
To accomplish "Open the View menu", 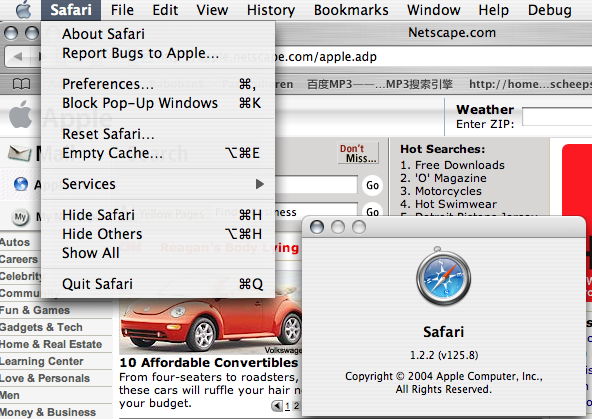I will pyautogui.click(x=212, y=10).
